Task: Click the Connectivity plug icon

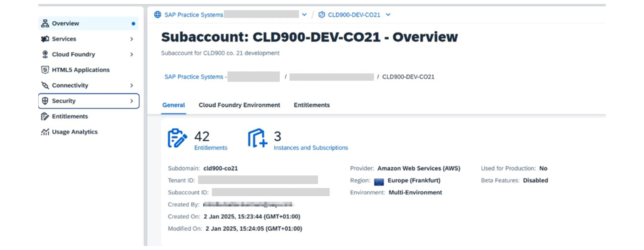Action: click(45, 85)
